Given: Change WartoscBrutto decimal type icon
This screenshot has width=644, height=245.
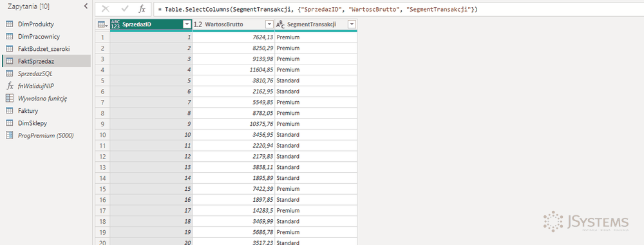Looking at the screenshot, I should (x=198, y=24).
